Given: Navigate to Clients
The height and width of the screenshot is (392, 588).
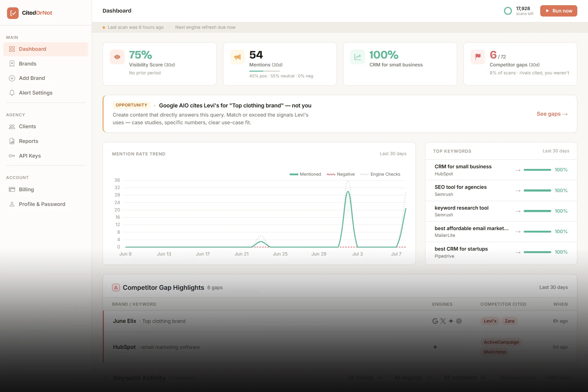Looking at the screenshot, I should coord(46,126).
